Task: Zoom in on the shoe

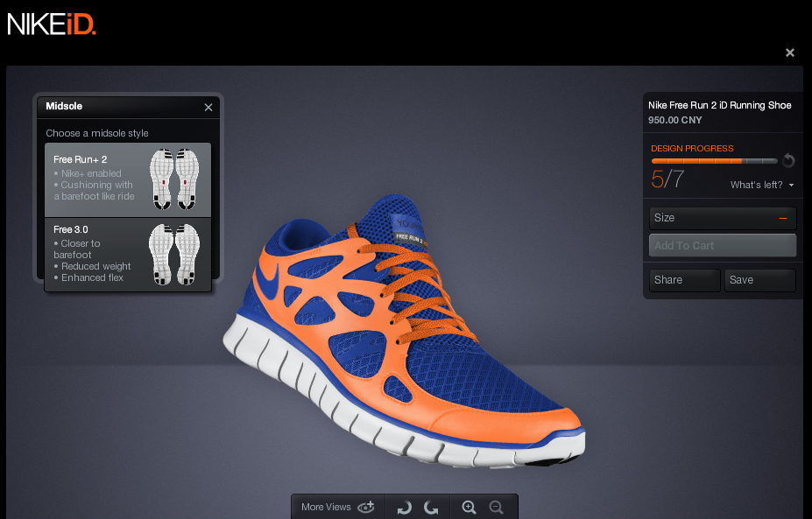Action: 470,507
